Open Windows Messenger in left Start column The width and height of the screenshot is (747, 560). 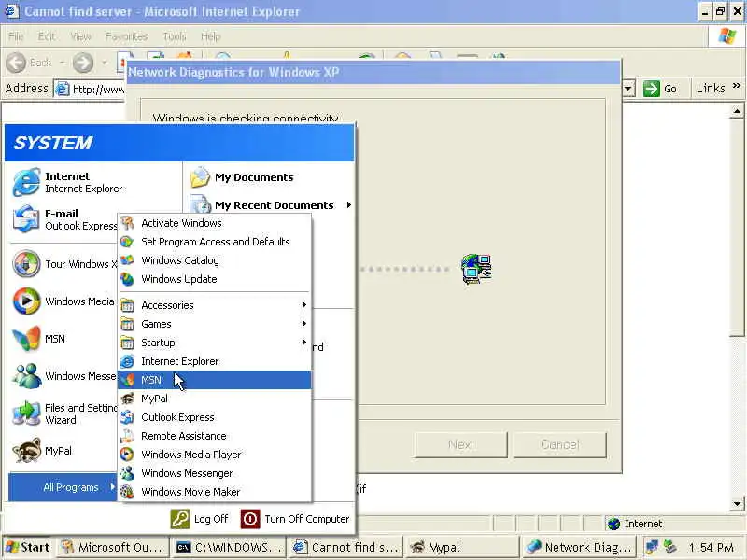(64, 376)
